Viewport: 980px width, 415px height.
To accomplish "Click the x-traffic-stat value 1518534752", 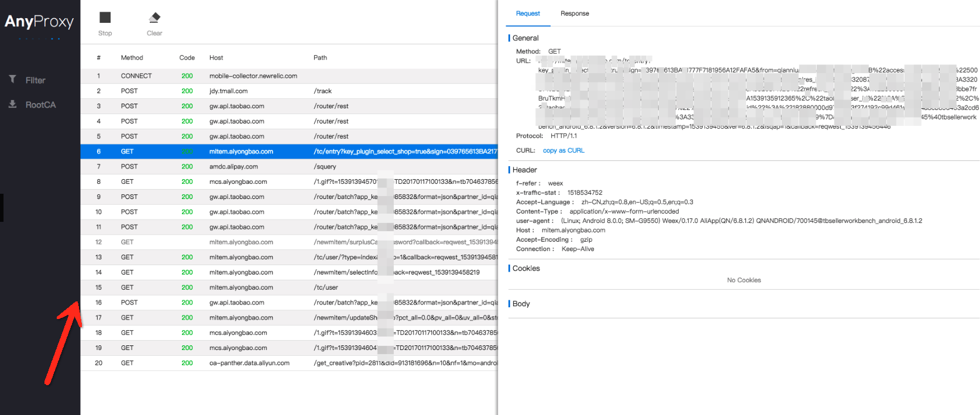I will [x=584, y=193].
